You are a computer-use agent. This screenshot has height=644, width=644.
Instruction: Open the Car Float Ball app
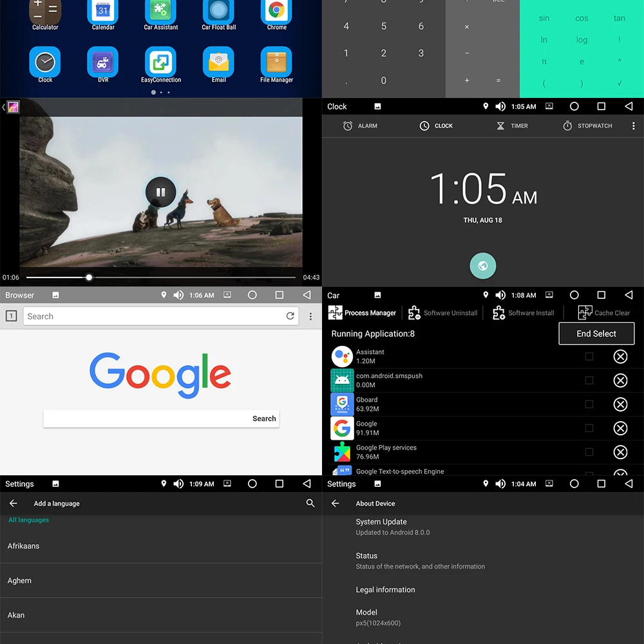(x=218, y=12)
